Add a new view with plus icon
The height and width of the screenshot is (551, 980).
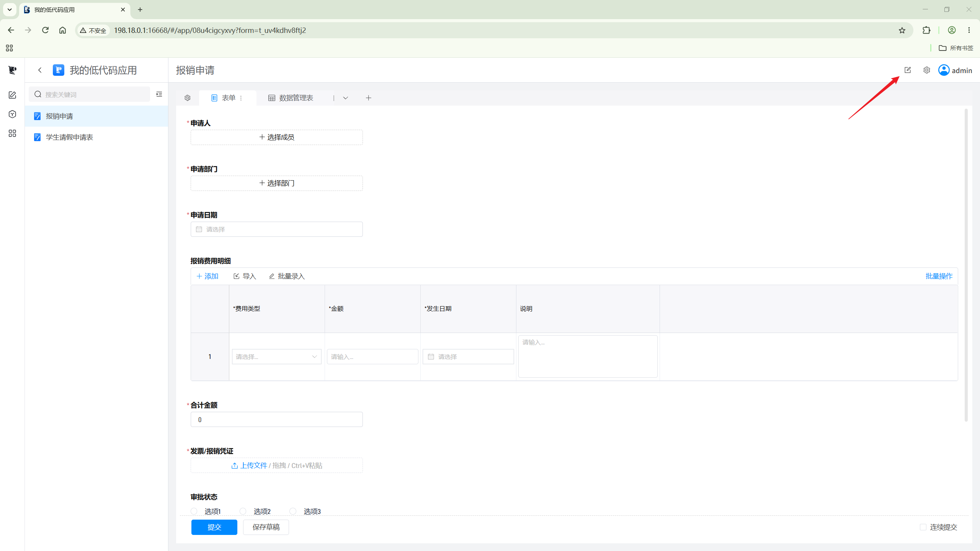point(368,98)
